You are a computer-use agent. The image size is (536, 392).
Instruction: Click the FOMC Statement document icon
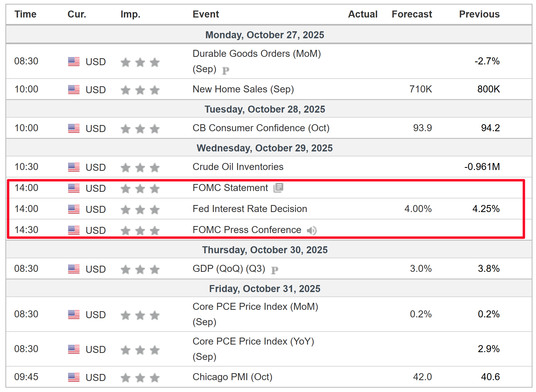click(278, 188)
